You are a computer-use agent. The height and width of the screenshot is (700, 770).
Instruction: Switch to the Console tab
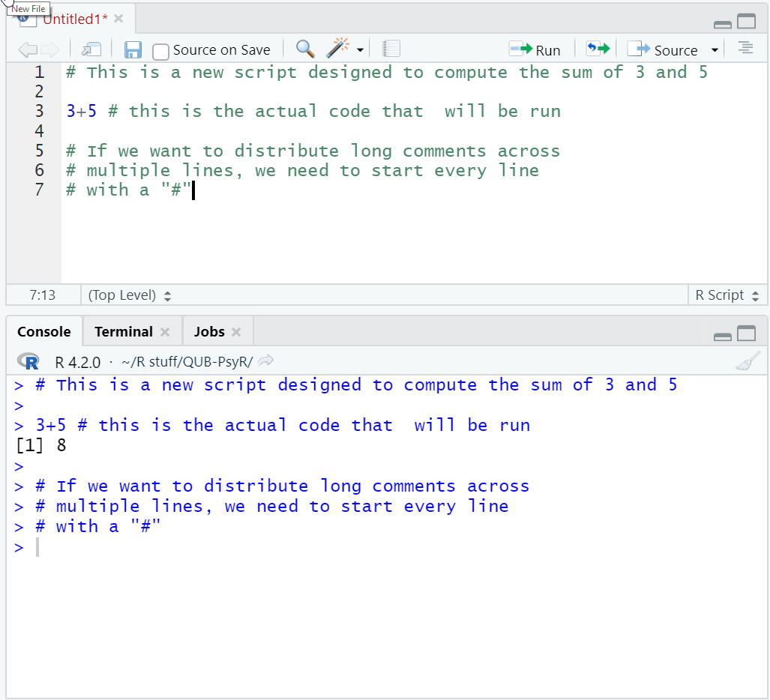click(44, 332)
